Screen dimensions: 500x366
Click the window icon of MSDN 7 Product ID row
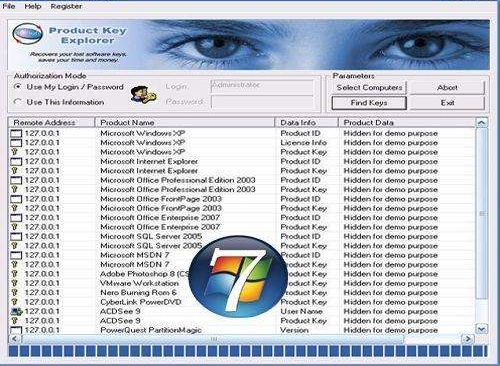click(x=16, y=255)
